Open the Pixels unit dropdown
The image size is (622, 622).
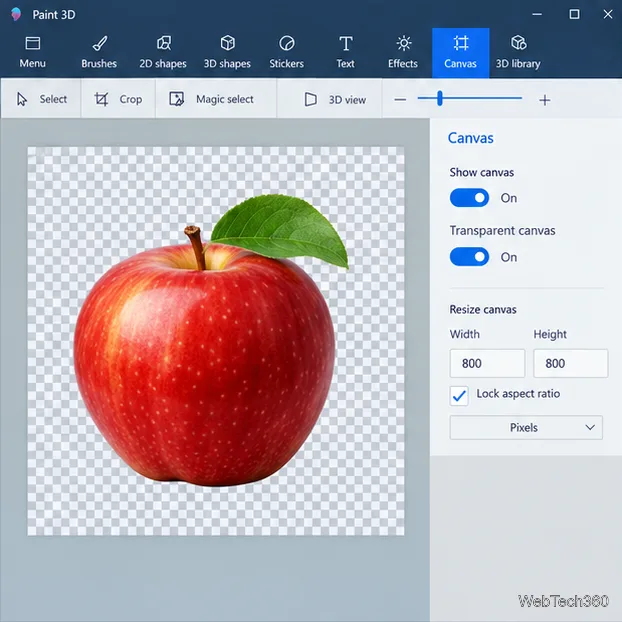(526, 427)
